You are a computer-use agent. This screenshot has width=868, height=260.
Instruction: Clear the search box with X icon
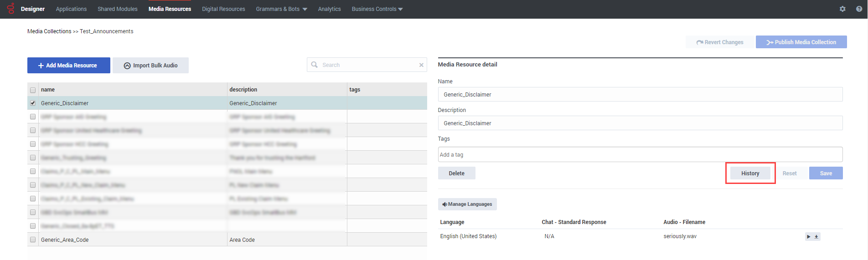tap(421, 65)
